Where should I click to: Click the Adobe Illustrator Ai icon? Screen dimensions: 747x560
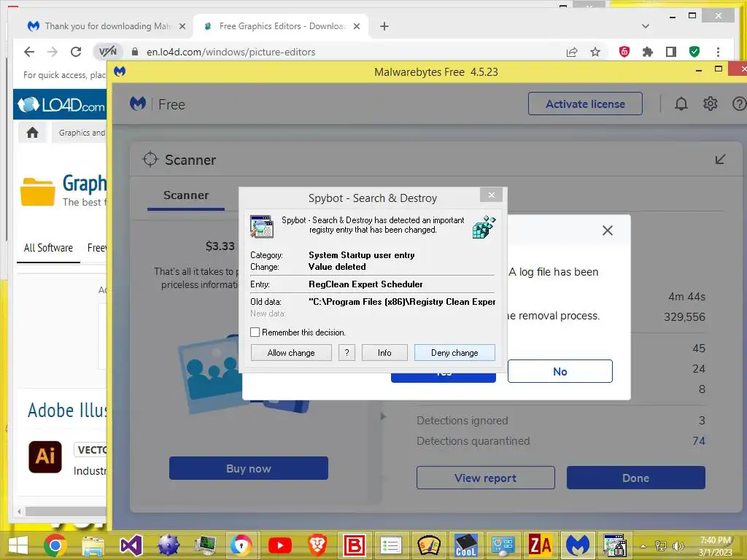pos(45,456)
